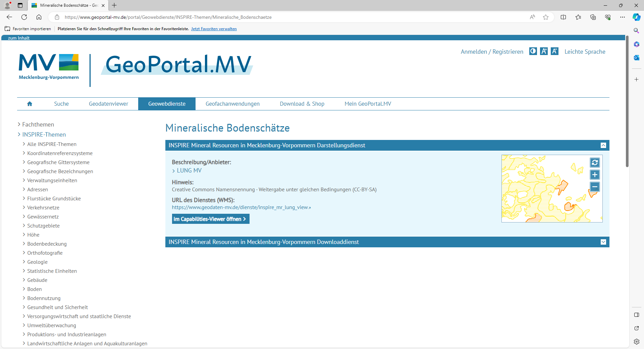Expand INSPIRE-Themen in sidebar
The image size is (644, 349).
pyautogui.click(x=44, y=135)
